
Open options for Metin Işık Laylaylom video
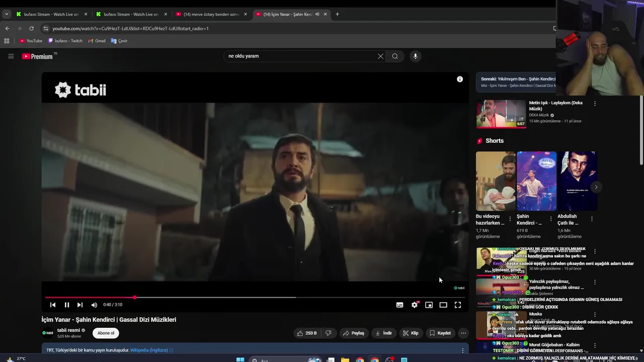coord(595,104)
